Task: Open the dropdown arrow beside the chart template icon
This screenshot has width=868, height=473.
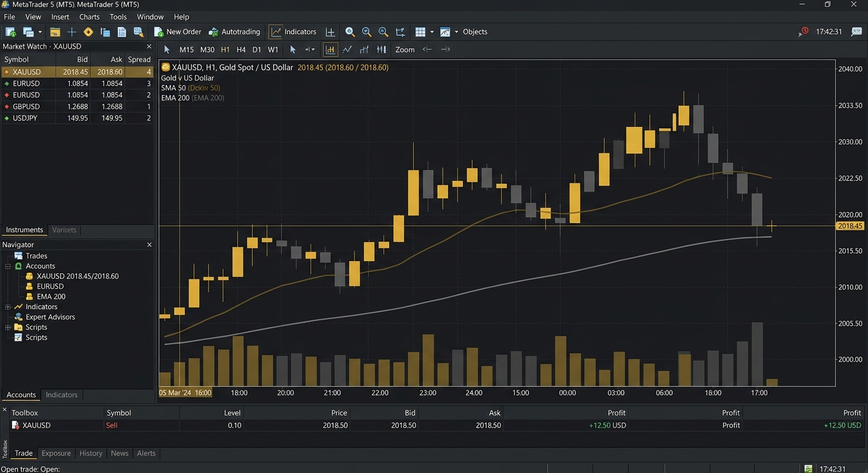Action: click(x=456, y=32)
